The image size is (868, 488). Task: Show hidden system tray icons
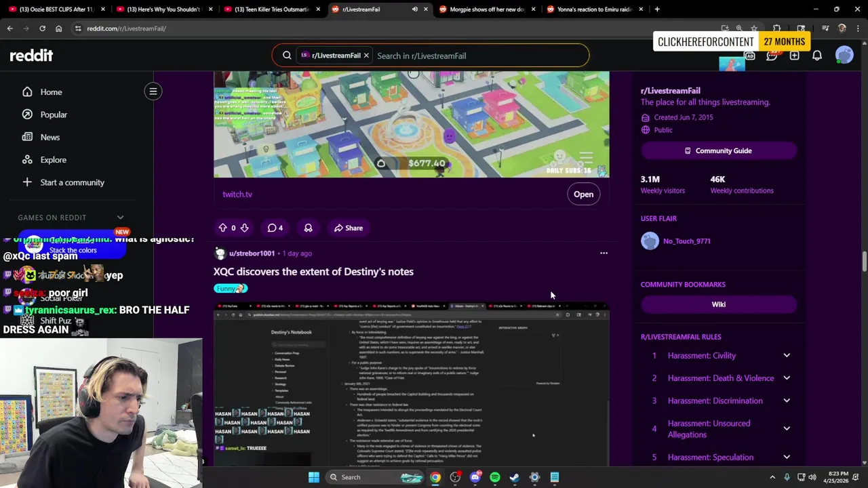[772, 477]
